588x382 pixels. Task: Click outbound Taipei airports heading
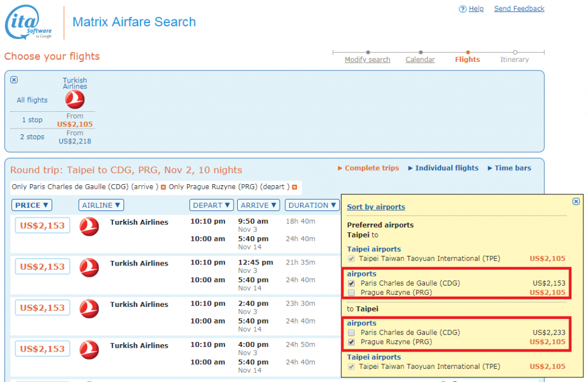pyautogui.click(x=373, y=249)
